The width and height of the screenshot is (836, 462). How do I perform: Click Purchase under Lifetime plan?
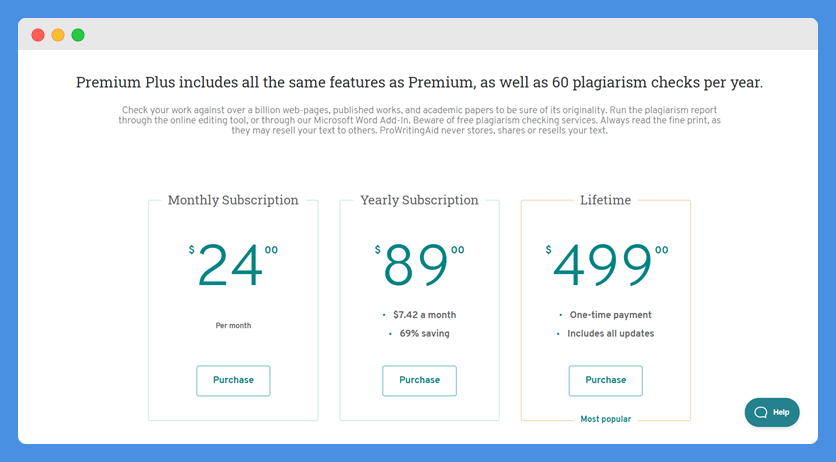tap(605, 380)
